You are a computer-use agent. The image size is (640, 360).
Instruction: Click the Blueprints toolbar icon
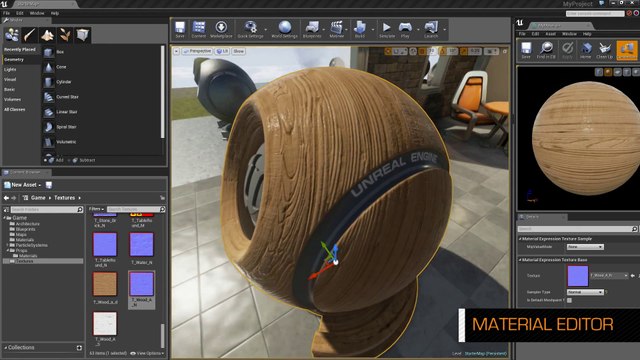(312, 29)
